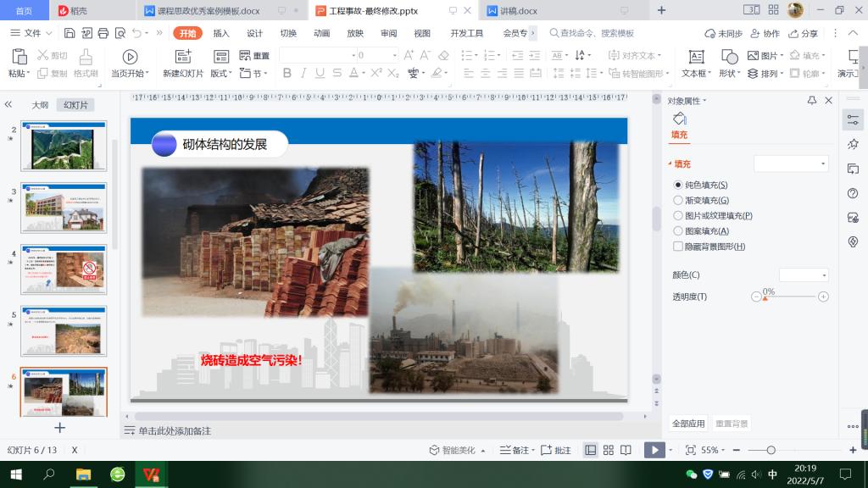Click the Apply to All (全部应用) button
The width and height of the screenshot is (868, 488).
[x=688, y=424]
